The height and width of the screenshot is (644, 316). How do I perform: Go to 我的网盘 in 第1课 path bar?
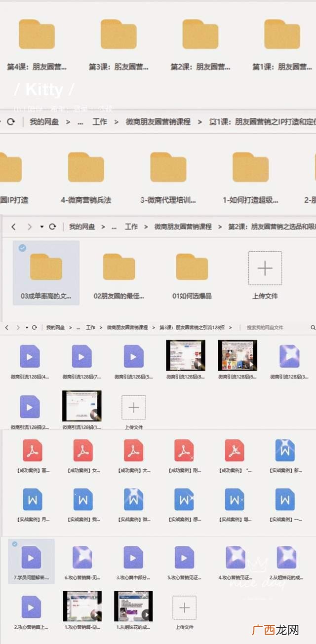click(45, 121)
